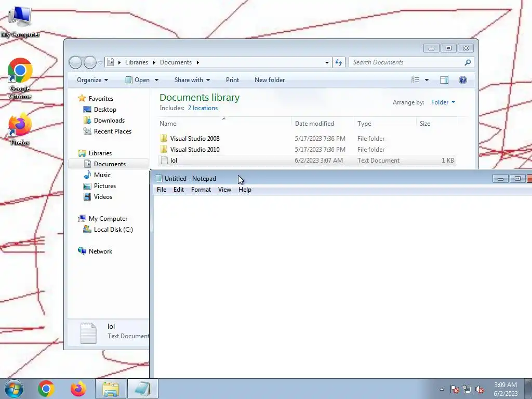Expand address bar history dropdown

click(x=327, y=62)
